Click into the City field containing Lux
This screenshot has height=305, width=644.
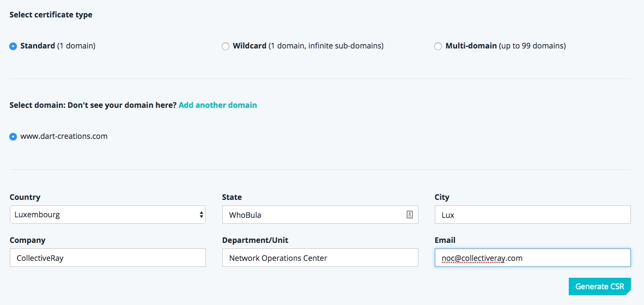point(533,215)
